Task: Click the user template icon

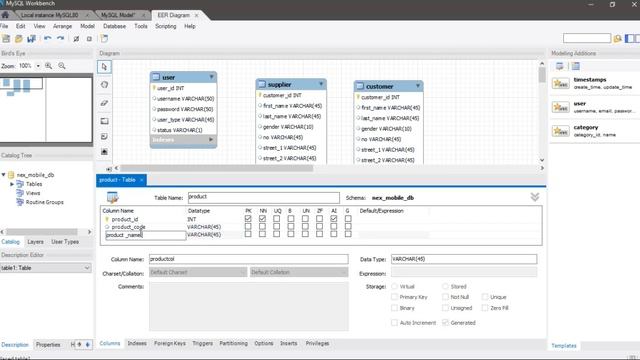Action: (560, 107)
